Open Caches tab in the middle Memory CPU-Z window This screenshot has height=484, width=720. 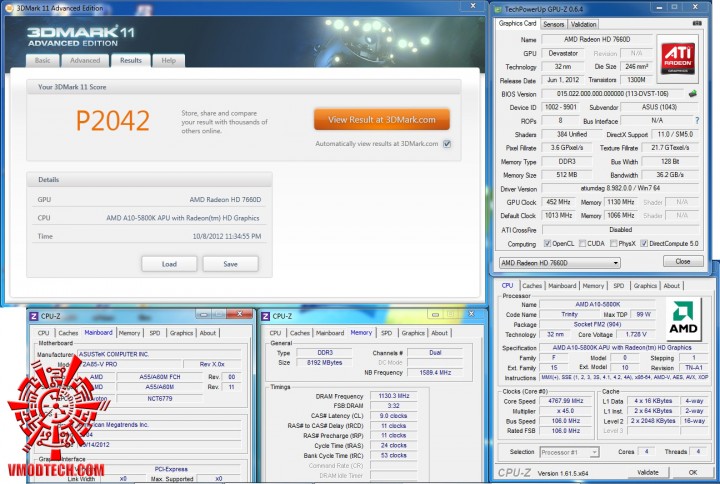pyautogui.click(x=299, y=333)
